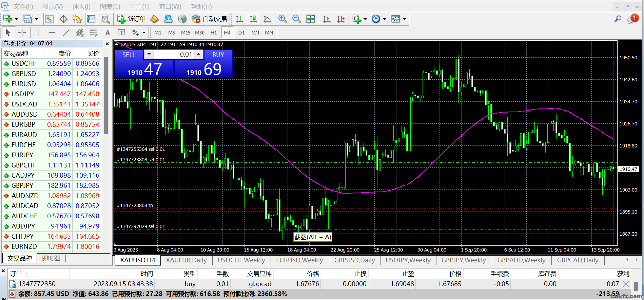The width and height of the screenshot is (644, 300).
Task: Open search magnifier icon
Action: [x=618, y=19]
